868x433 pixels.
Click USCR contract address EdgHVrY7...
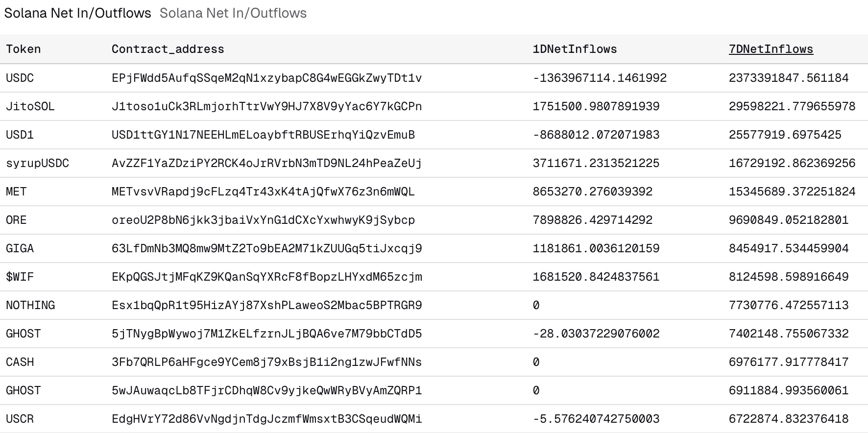pyautogui.click(x=266, y=419)
